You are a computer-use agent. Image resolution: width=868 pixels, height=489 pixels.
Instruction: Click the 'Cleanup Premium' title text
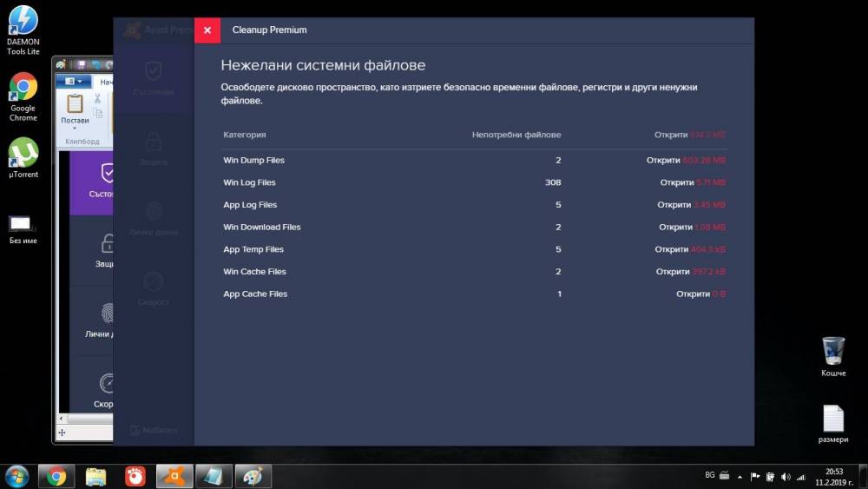pyautogui.click(x=269, y=30)
